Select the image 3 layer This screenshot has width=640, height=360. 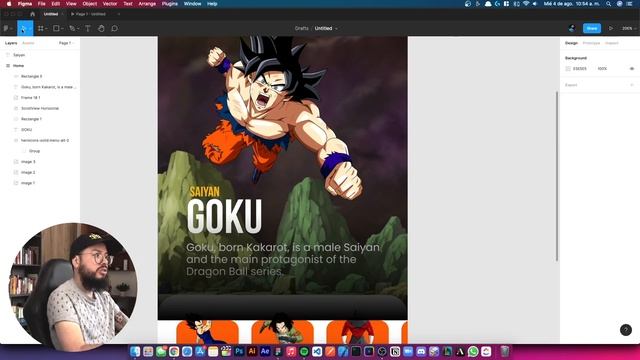(28, 162)
